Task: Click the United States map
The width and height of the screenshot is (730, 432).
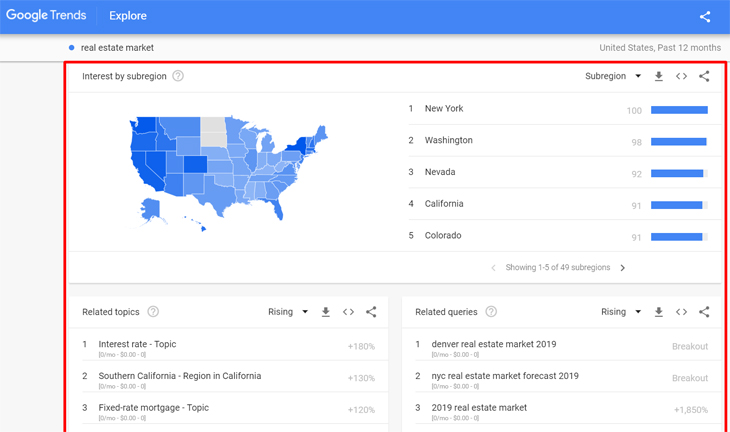Action: 229,173
